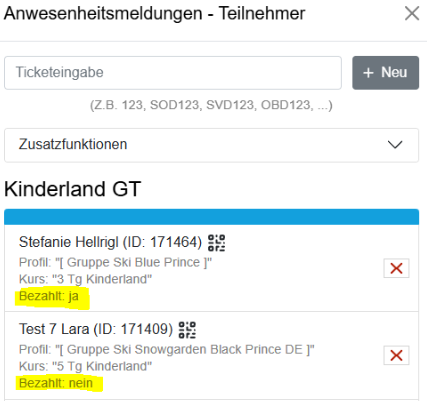The image size is (427, 401).
Task: Click the Zusatzfunktionen chevron arrow
Action: pyautogui.click(x=395, y=145)
